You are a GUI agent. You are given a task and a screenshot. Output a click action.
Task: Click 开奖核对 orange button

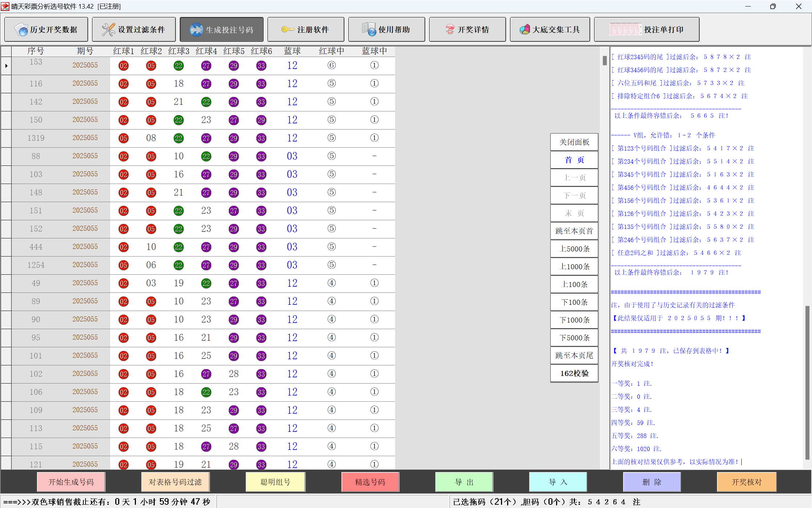[746, 482]
